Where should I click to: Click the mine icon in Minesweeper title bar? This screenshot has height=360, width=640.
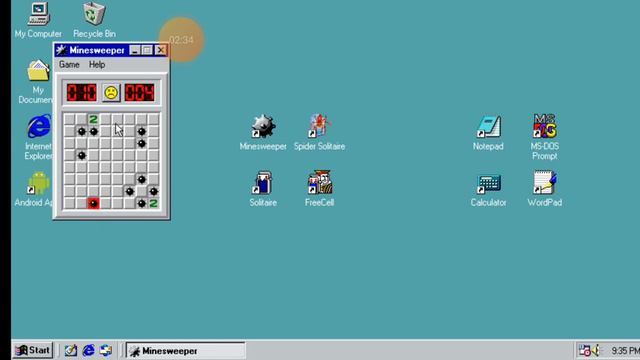61,50
